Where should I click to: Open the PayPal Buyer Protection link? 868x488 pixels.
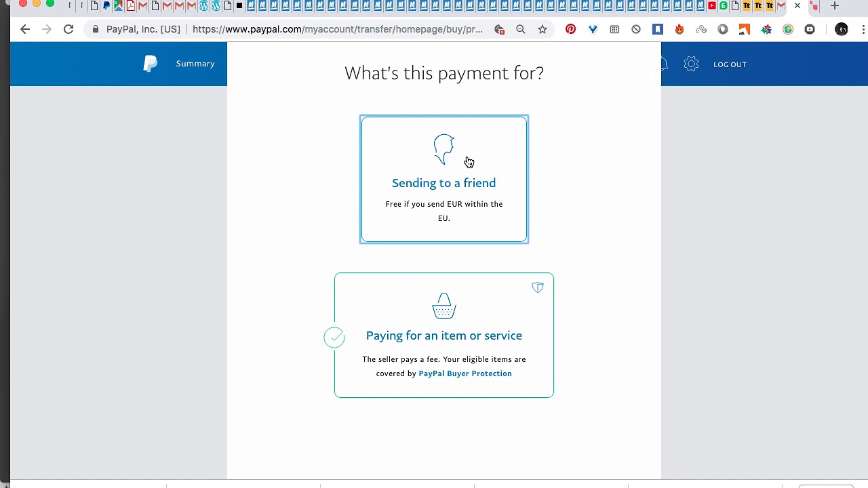tap(465, 373)
